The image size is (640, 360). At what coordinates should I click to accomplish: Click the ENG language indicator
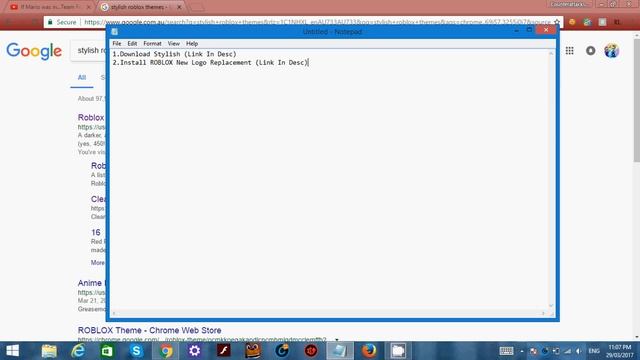(x=594, y=351)
